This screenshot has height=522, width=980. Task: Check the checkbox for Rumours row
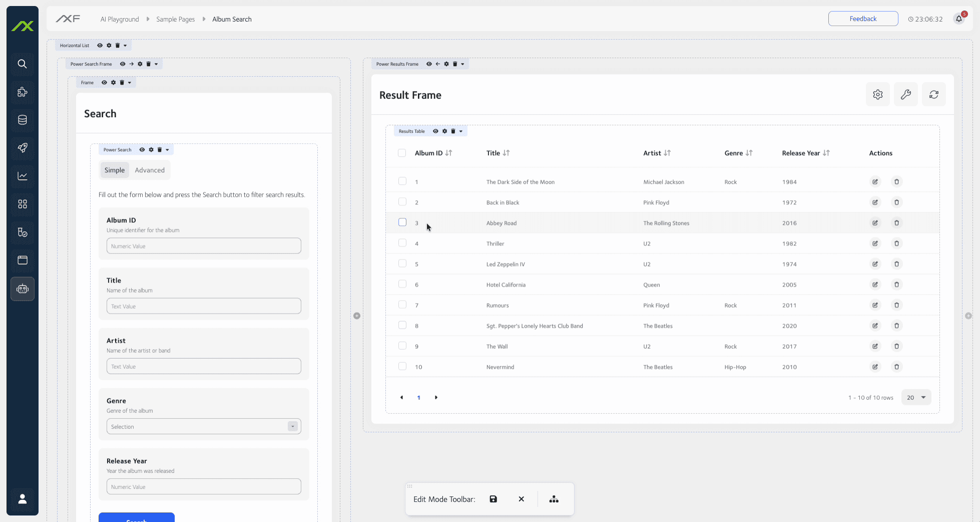click(402, 304)
